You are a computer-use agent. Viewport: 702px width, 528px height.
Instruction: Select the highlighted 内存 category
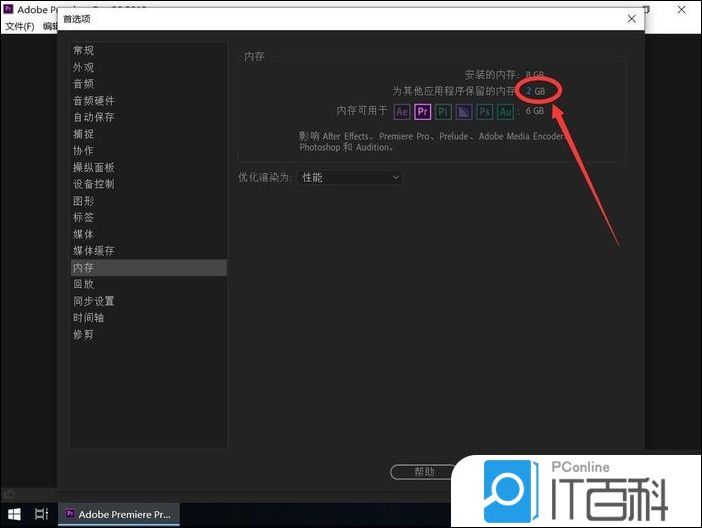click(x=149, y=268)
